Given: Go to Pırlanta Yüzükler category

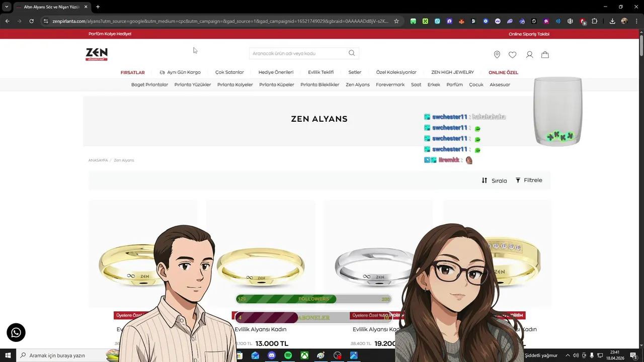Looking at the screenshot, I should tap(193, 84).
